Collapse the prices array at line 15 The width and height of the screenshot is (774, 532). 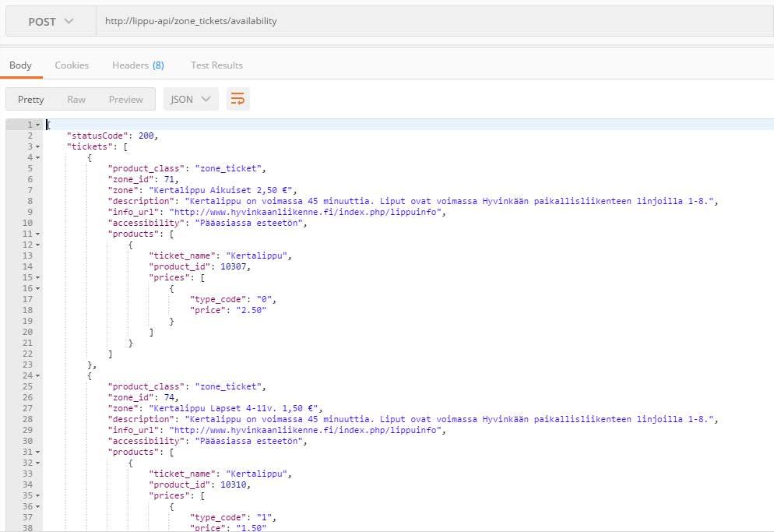(38, 277)
